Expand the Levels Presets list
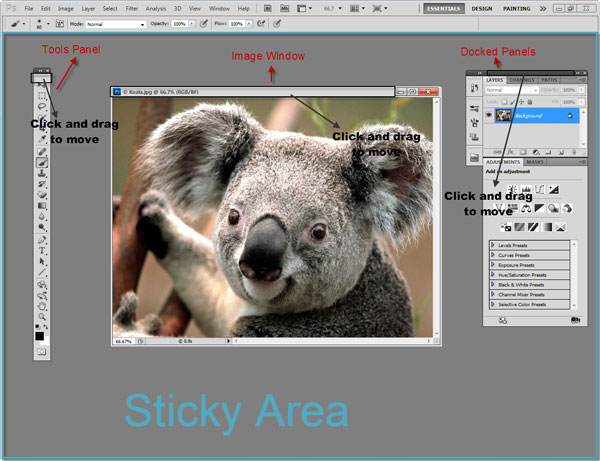This screenshot has height=461, width=600. pos(493,245)
